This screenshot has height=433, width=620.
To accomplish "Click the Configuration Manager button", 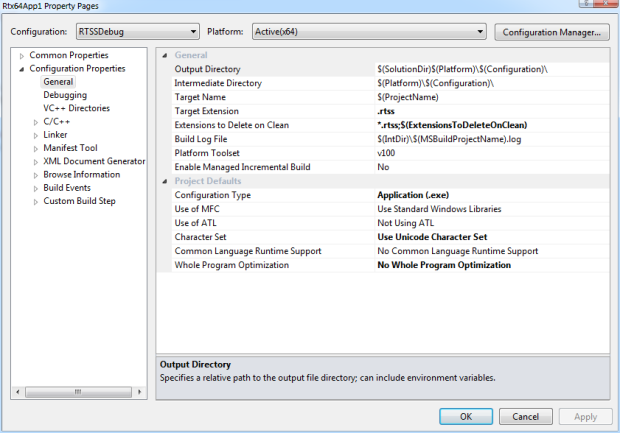I will [x=552, y=32].
